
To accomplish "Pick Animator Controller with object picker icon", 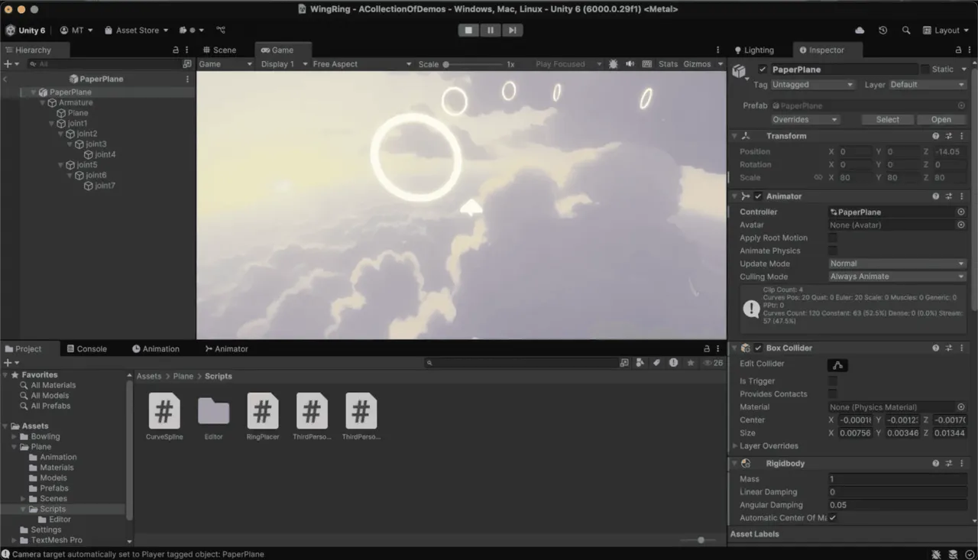I will (961, 212).
